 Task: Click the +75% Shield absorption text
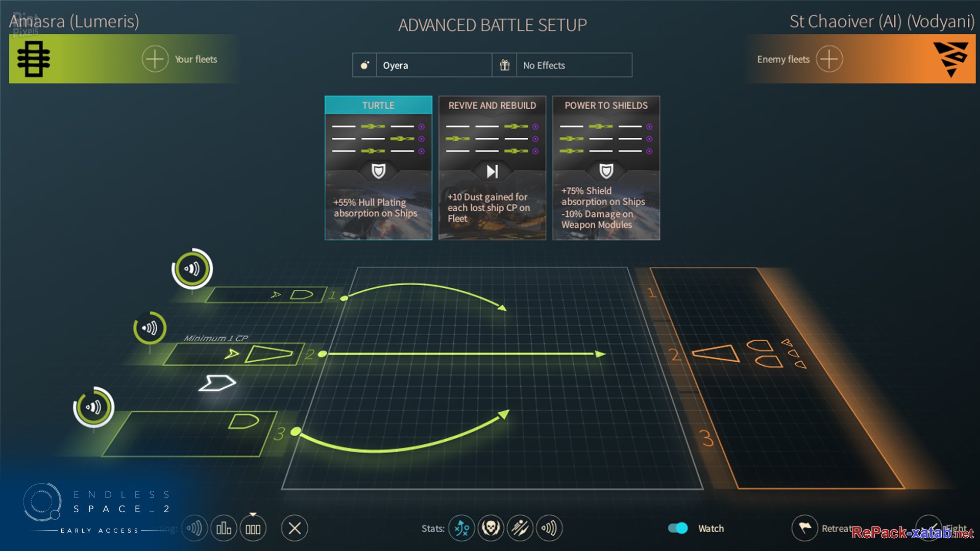pyautogui.click(x=603, y=196)
